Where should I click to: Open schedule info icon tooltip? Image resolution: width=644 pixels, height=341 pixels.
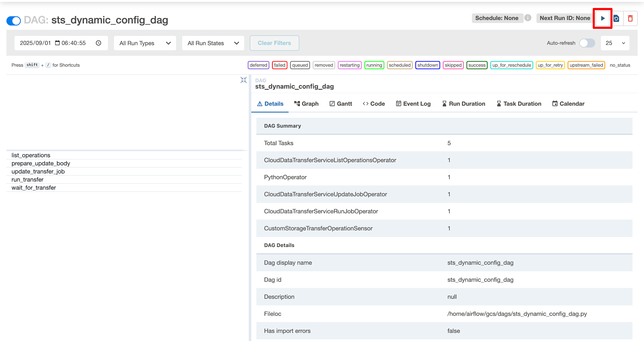[x=528, y=18]
